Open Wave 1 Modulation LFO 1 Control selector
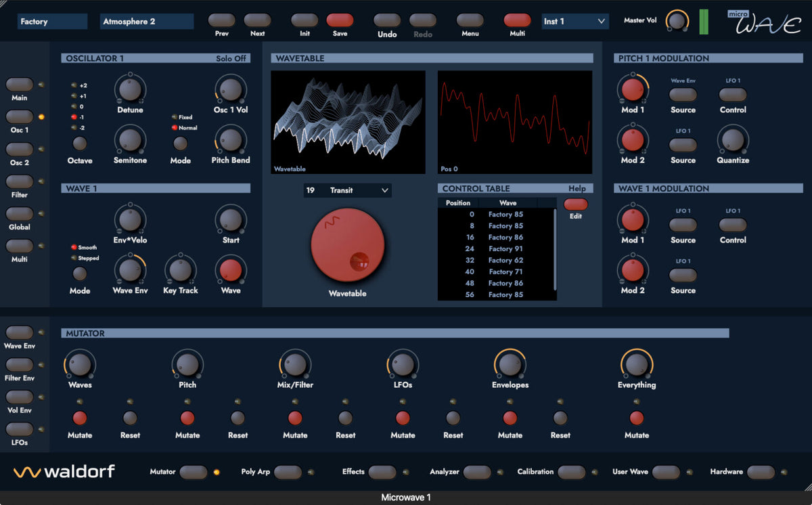This screenshot has height=505, width=812. click(x=733, y=225)
